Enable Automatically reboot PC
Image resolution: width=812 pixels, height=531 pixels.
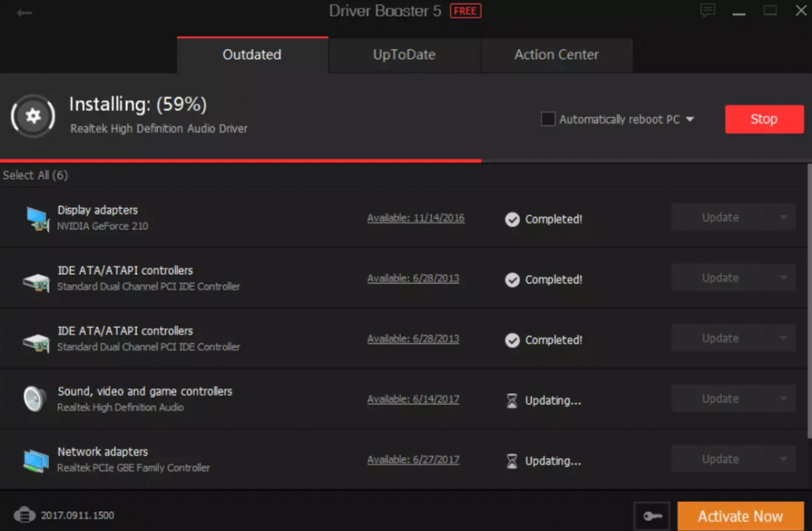pos(547,119)
